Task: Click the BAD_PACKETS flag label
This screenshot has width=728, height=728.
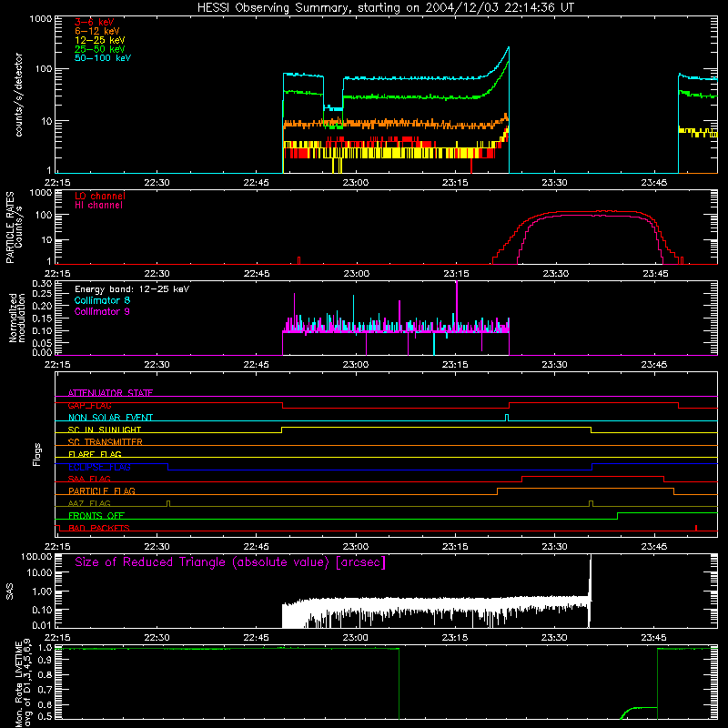Action: tap(99, 528)
